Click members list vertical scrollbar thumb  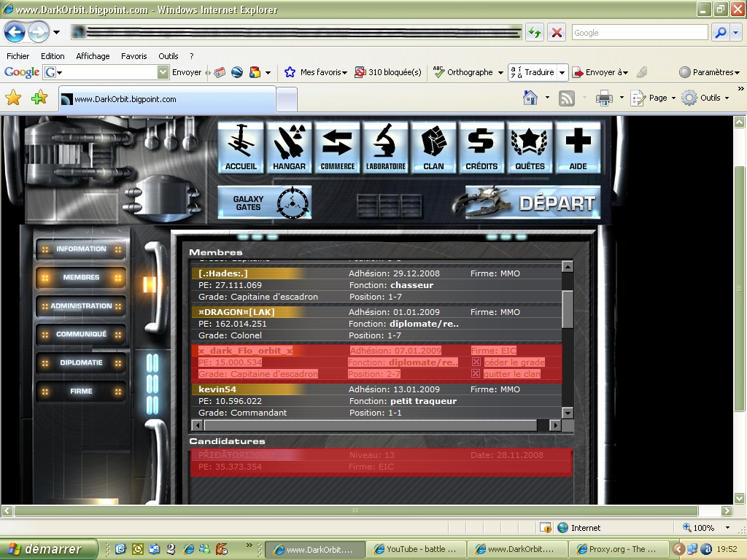[568, 309]
